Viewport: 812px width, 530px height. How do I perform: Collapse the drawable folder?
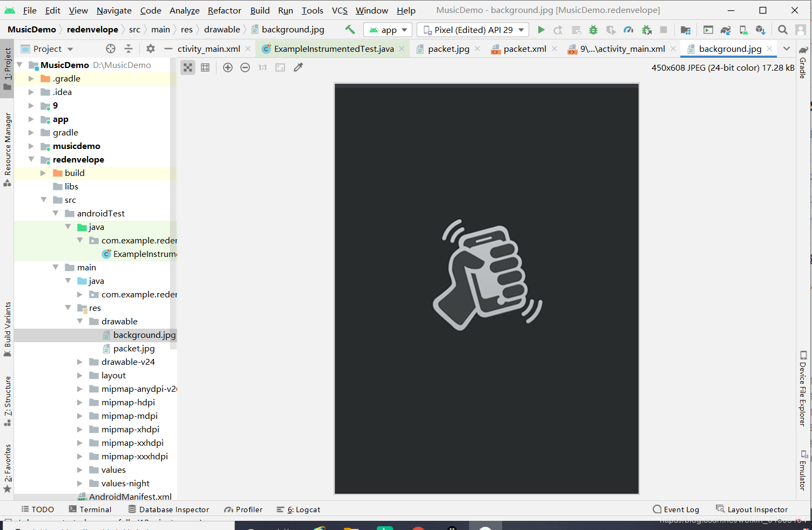pyautogui.click(x=80, y=321)
